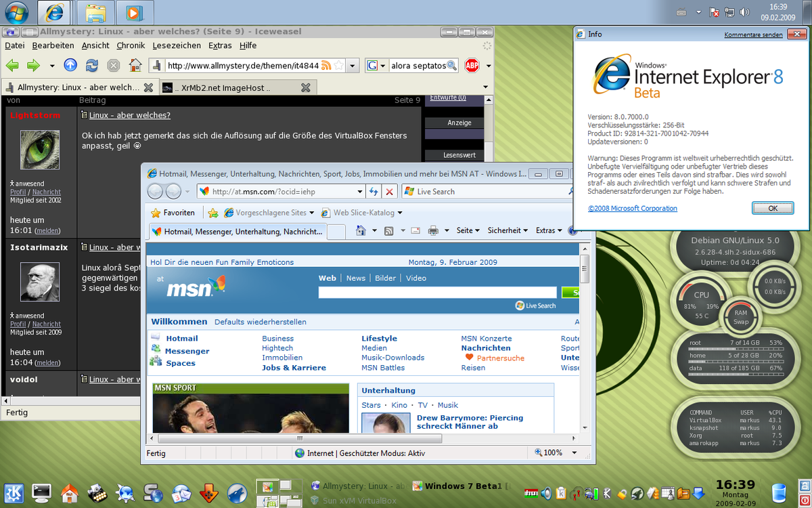Click the MSN web search input field
812x508 pixels.
click(439, 293)
